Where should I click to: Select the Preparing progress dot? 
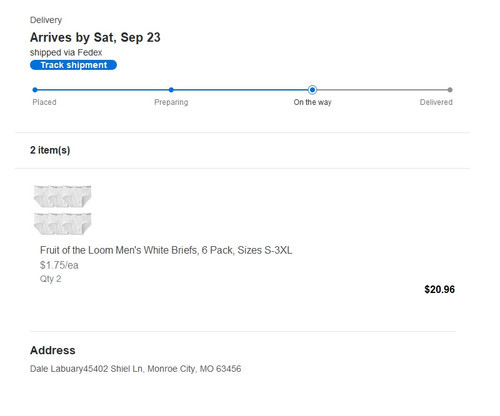(x=171, y=90)
